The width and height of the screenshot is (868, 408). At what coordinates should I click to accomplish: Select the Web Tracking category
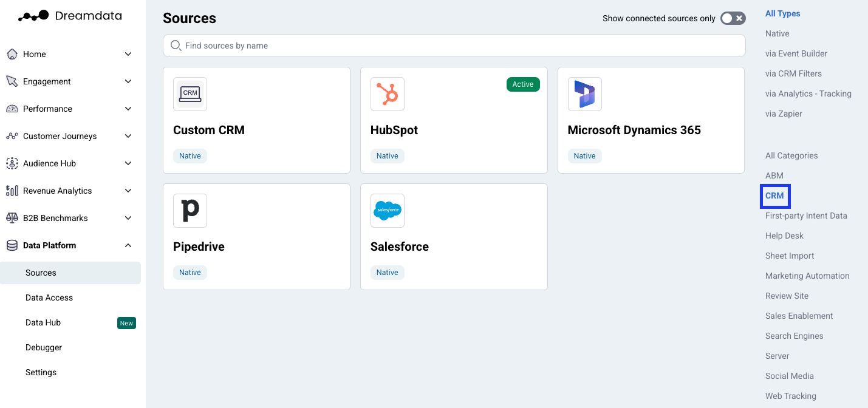coord(791,396)
